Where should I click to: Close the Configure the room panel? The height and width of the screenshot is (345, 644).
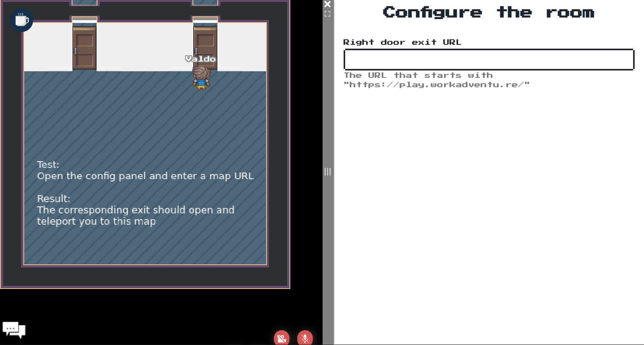(328, 4)
